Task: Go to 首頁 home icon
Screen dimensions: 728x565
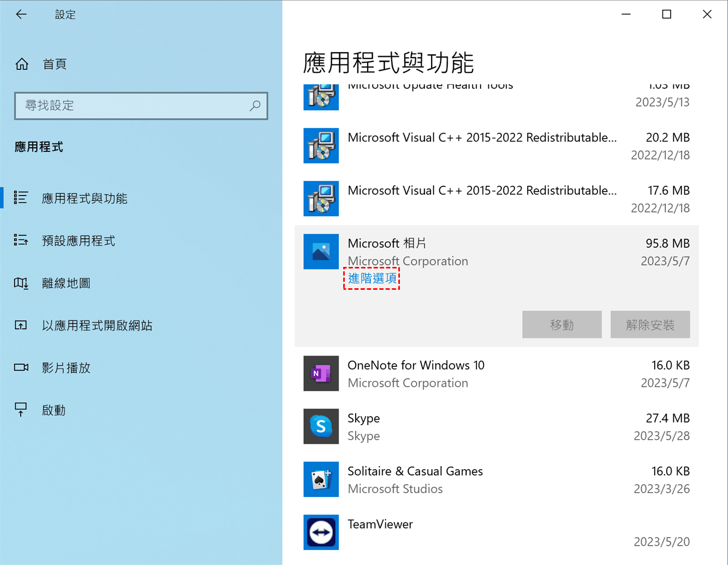Action: (x=22, y=64)
